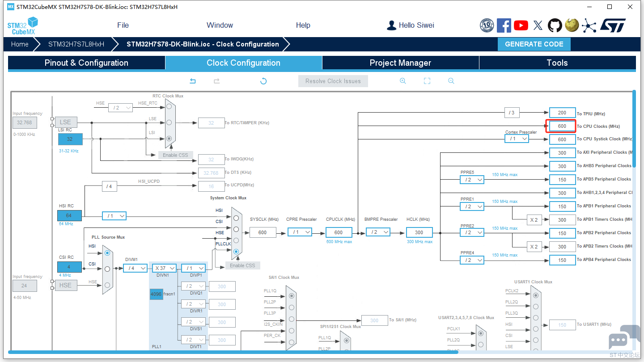Open the PPRE2 prescaler dropdown

(x=472, y=232)
